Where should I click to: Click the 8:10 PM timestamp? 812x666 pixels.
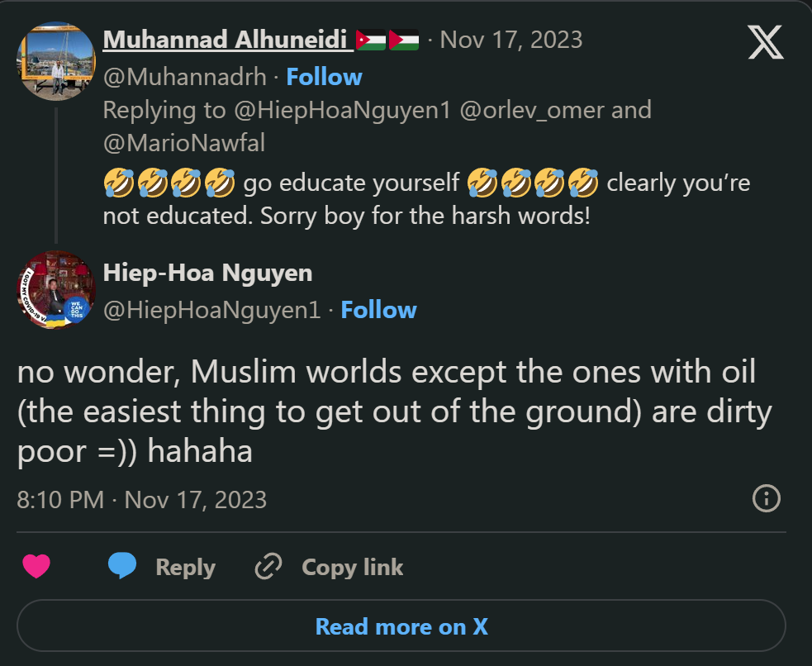coord(59,499)
